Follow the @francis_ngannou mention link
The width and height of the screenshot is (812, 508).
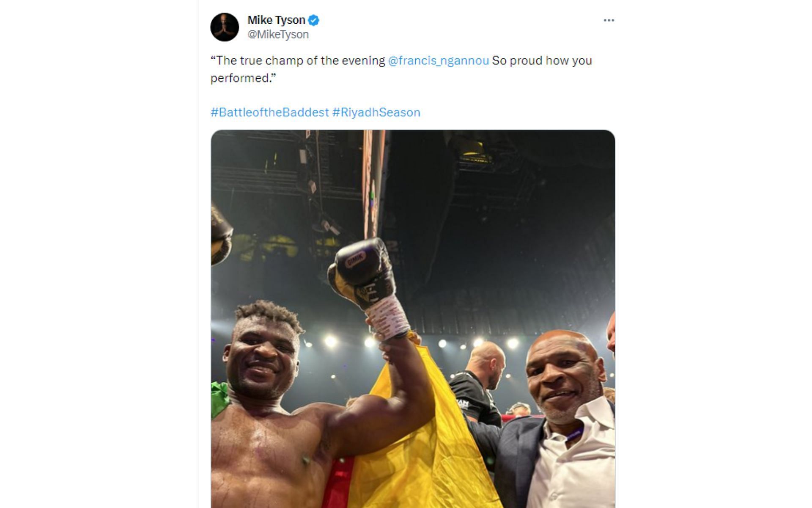pos(438,61)
